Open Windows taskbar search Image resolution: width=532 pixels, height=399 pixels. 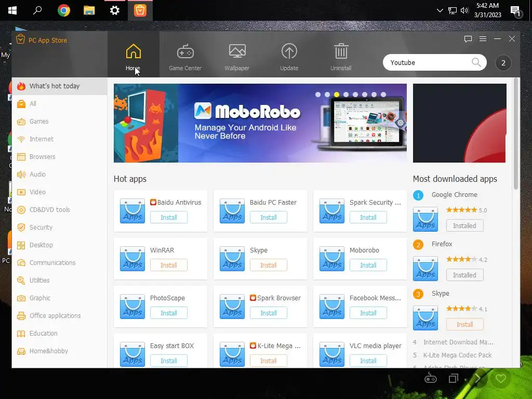(37, 10)
